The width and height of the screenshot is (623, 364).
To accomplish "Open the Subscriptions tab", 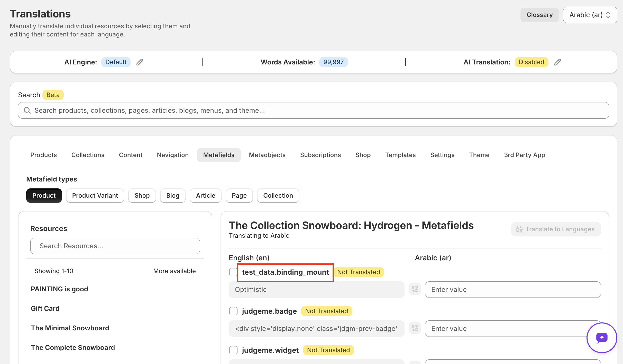I will pos(320,155).
